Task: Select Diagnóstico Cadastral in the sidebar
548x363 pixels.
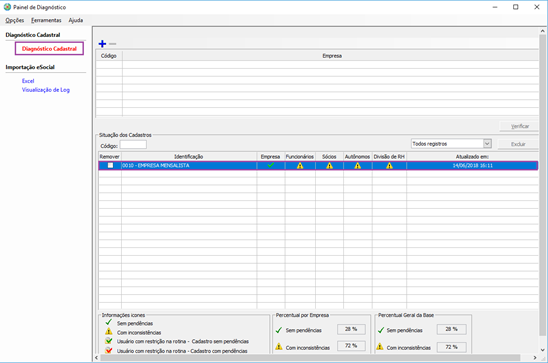Action: [x=49, y=49]
